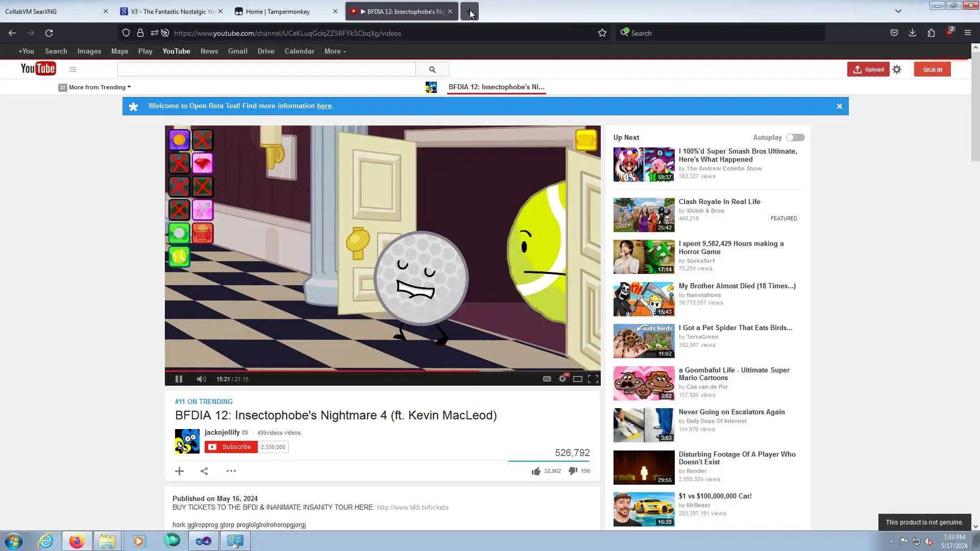This screenshot has height=551, width=980.
Task: Toggle the Autoplay switch
Action: tap(795, 137)
